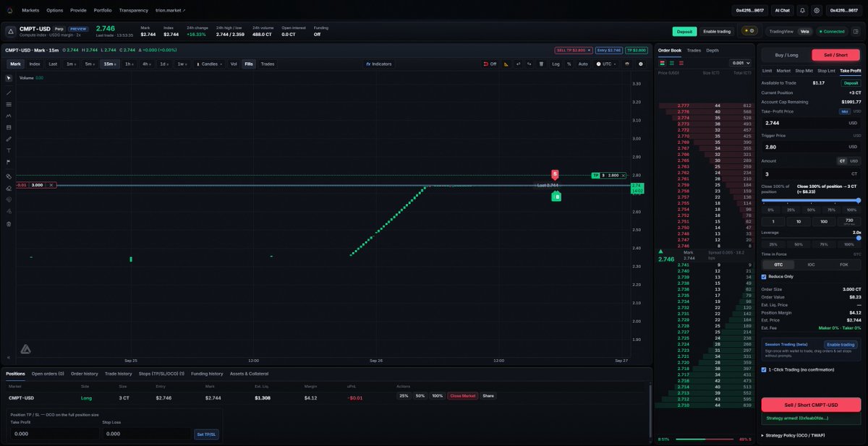Image resolution: width=868 pixels, height=446 pixels.
Task: Open the 15m interval dropdown
Action: (x=110, y=64)
